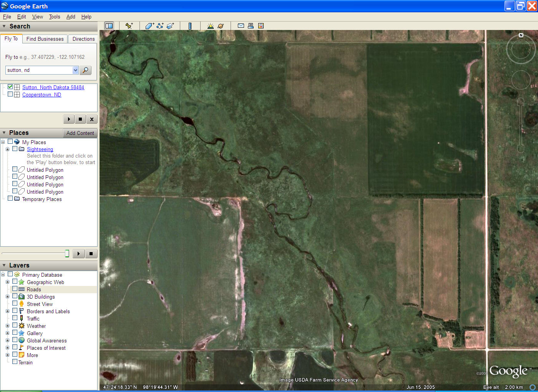Stop the search results tour
The width and height of the screenshot is (538, 392).
pos(80,119)
